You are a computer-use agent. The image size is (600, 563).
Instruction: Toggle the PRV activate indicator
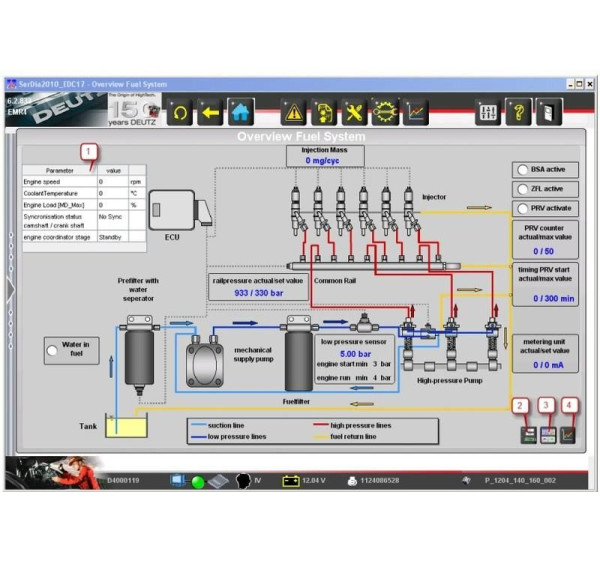523,208
